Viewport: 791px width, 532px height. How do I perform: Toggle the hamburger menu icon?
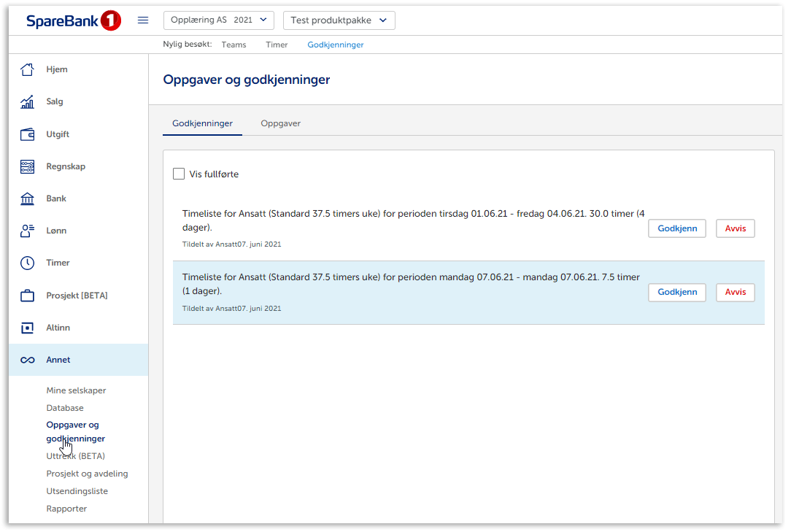pyautogui.click(x=143, y=20)
